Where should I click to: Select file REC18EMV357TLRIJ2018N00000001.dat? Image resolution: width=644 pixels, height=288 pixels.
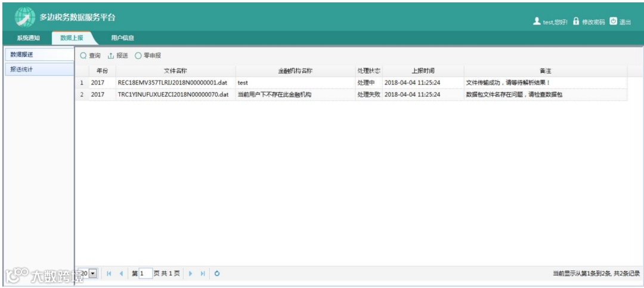(x=172, y=82)
